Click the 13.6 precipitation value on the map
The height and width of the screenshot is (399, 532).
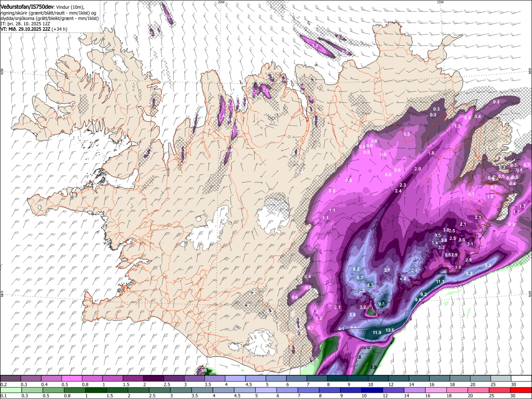[390, 330]
